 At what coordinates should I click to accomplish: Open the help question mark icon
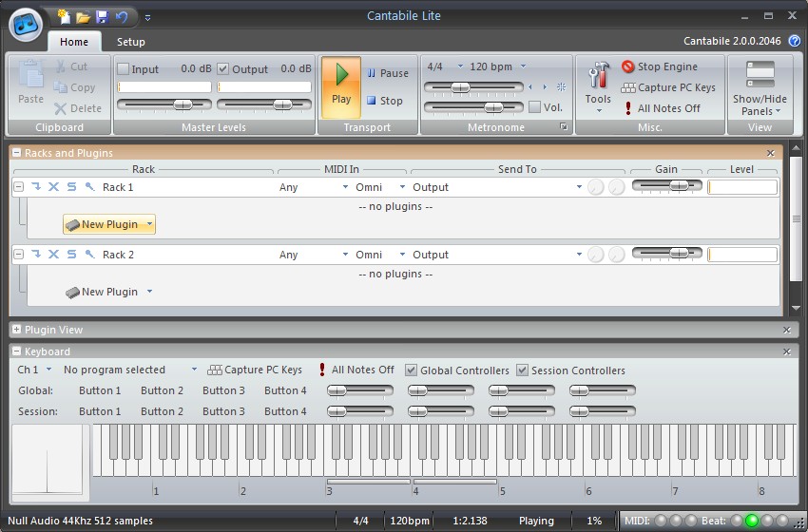click(x=795, y=41)
